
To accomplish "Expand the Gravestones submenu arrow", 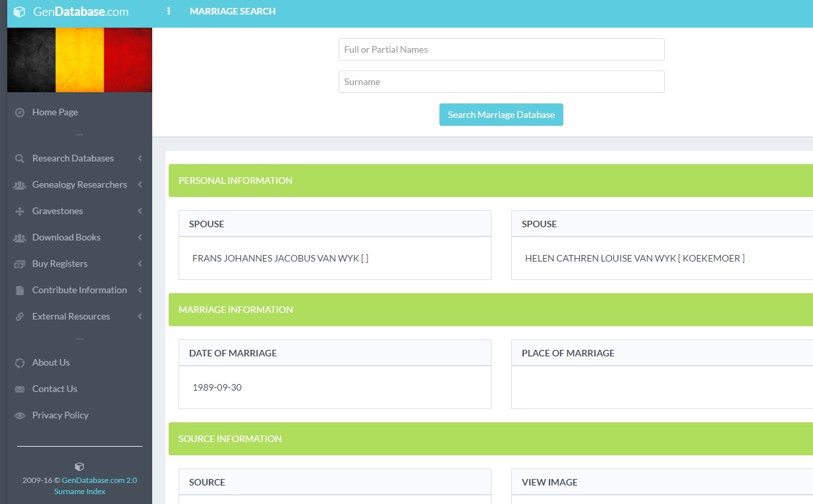I will pyautogui.click(x=140, y=211).
